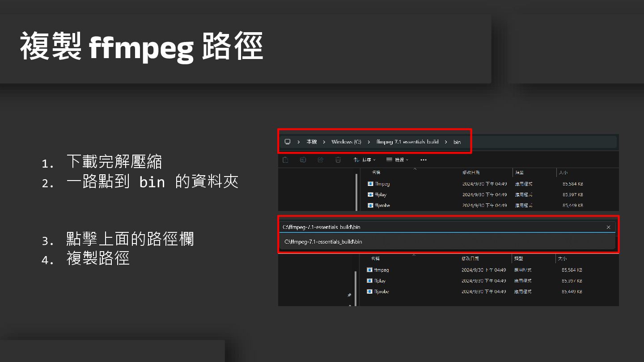Sort by 大小 column in the typed-path Explorer view

pyautogui.click(x=562, y=259)
